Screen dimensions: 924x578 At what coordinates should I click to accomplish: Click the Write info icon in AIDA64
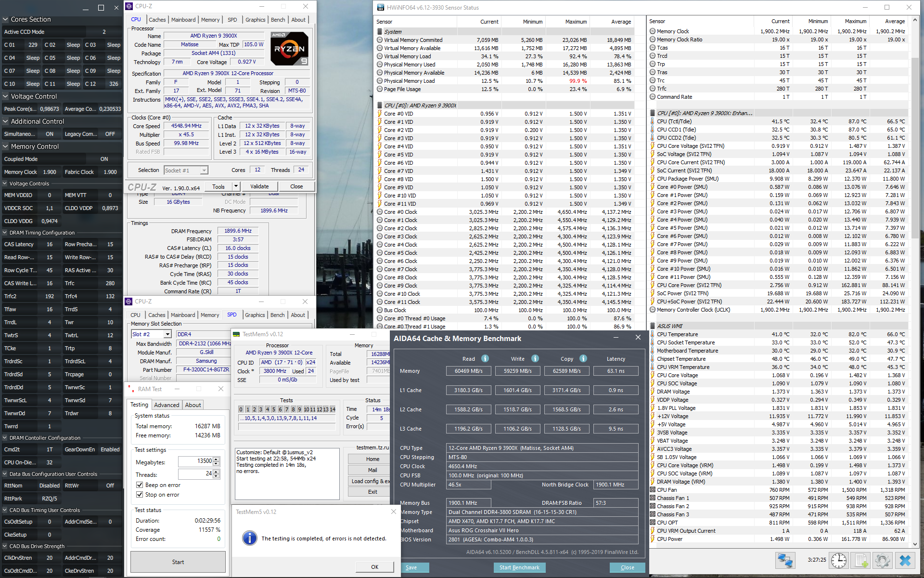click(535, 358)
